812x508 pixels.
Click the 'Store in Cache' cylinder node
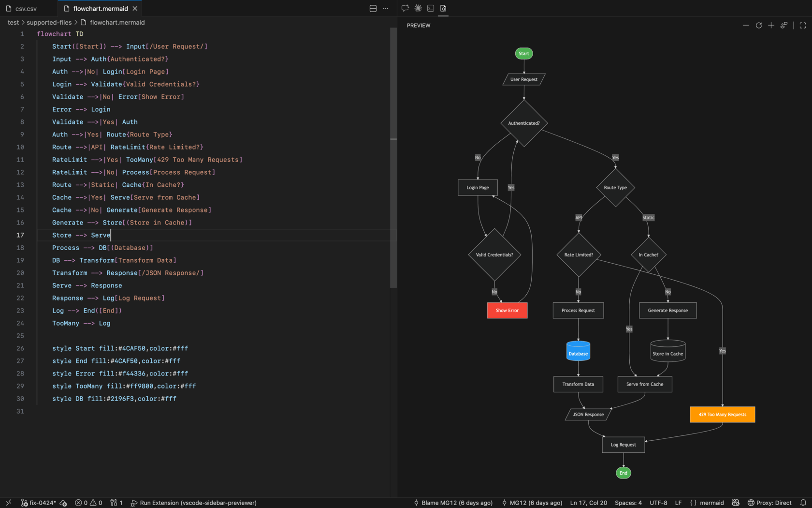coord(668,351)
